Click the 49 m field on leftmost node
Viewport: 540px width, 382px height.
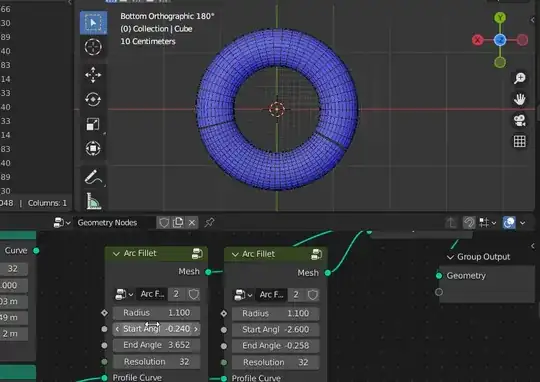[13, 318]
